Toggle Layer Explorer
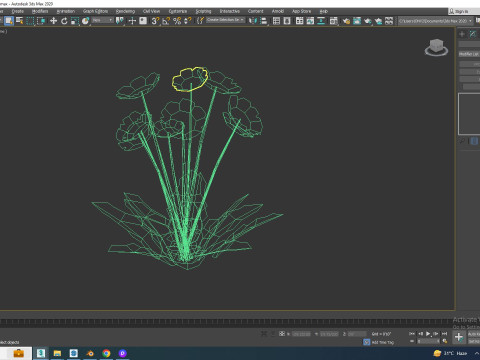This screenshot has width=480, height=360. 287,21
